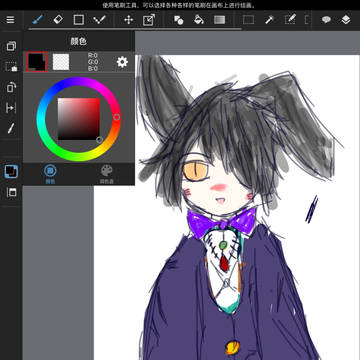Tap the flip canvas sidebar icon
Screen dimensions: 360x360
(11, 108)
